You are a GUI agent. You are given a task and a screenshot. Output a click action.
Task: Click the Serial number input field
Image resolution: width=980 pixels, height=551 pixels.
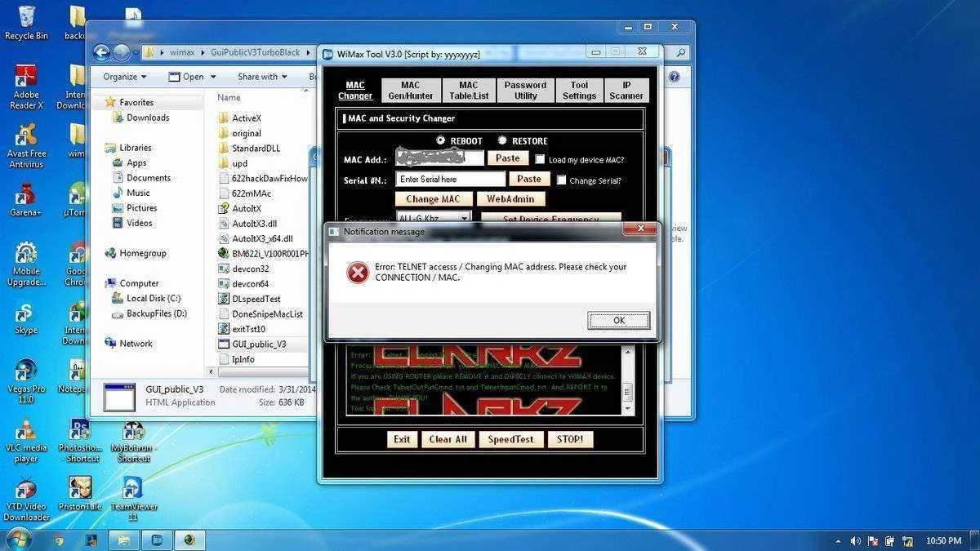pos(450,179)
